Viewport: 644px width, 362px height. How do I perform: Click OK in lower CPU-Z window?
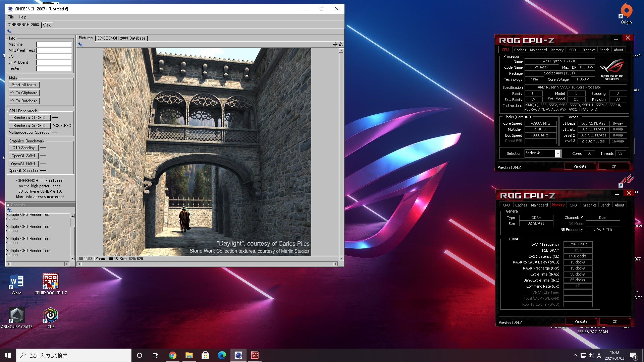click(x=614, y=321)
